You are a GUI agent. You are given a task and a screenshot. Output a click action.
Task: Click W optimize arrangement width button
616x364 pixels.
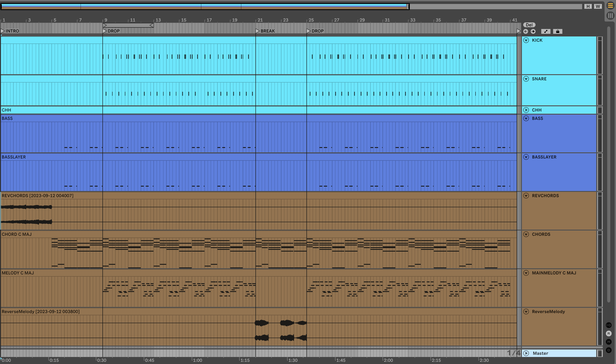pyautogui.click(x=598, y=6)
